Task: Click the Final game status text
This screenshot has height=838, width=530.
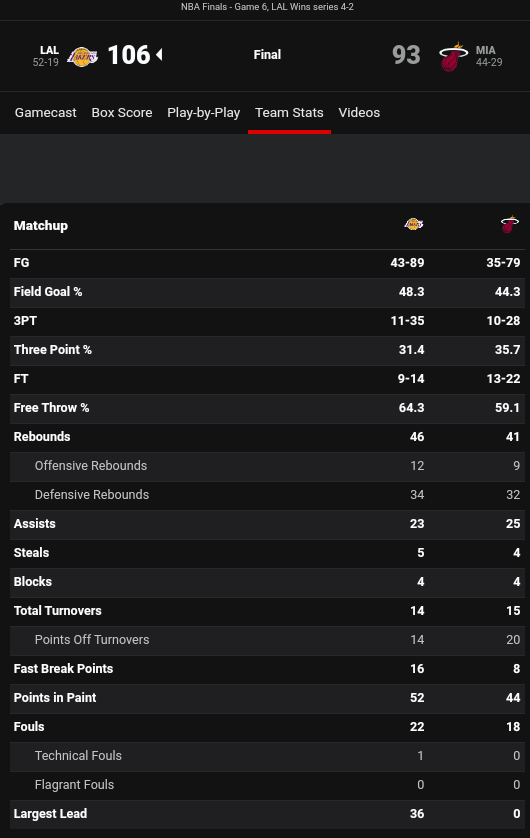Action: coord(267,55)
